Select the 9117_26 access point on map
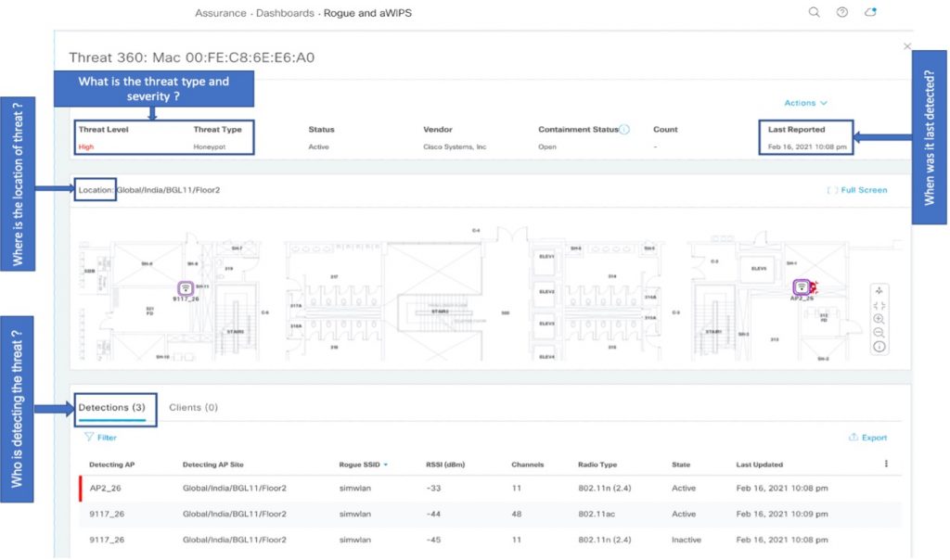This screenshot has height=560, width=950. tap(186, 288)
